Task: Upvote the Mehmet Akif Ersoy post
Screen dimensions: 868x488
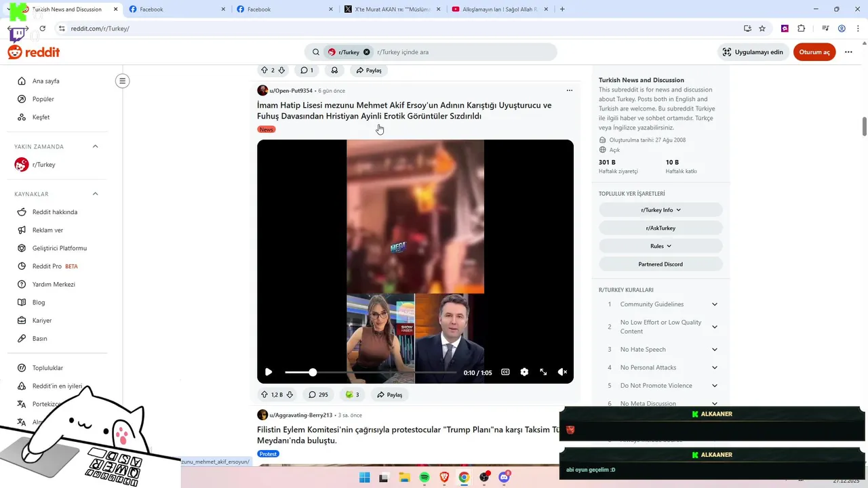Action: (x=264, y=394)
